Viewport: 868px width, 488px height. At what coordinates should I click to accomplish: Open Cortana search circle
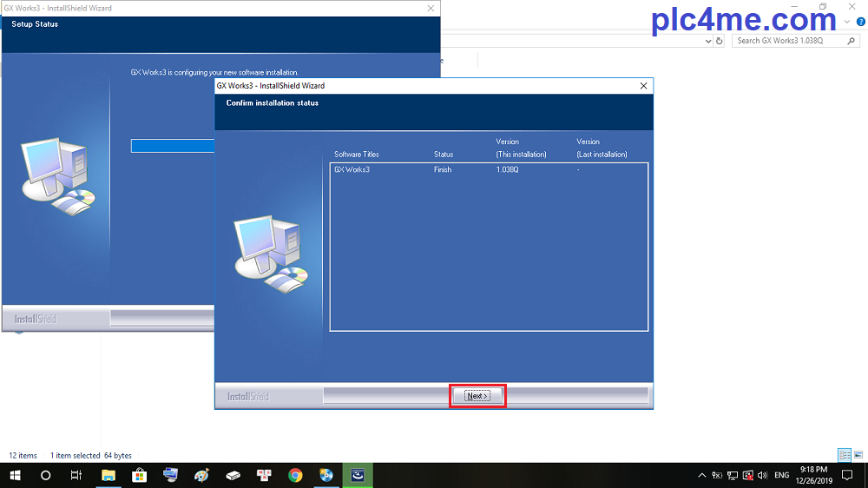pyautogui.click(x=46, y=475)
